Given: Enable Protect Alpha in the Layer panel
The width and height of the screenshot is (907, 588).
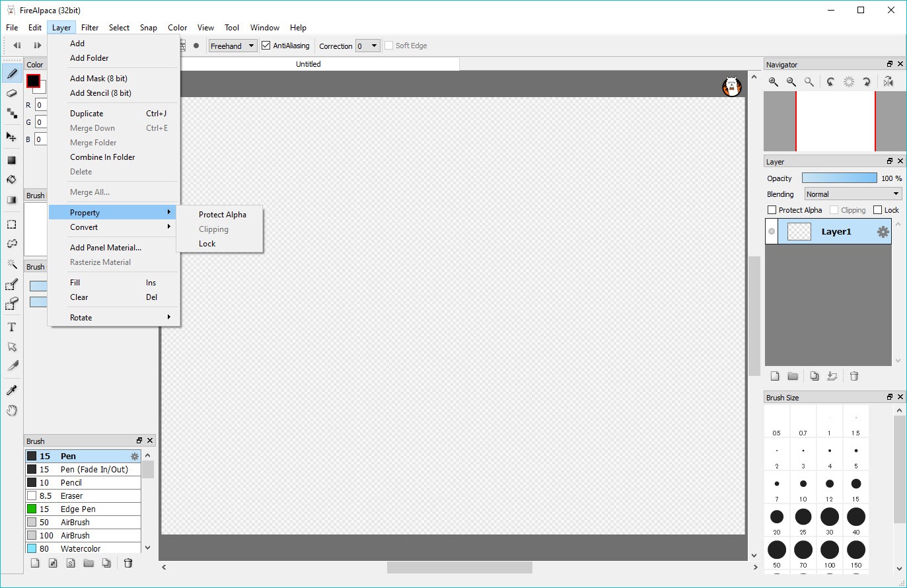Looking at the screenshot, I should pos(772,210).
